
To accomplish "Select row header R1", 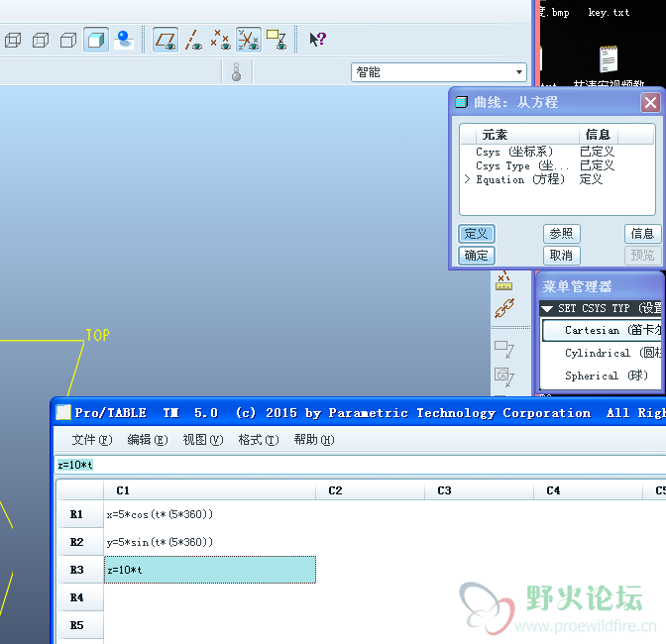I will (x=80, y=514).
